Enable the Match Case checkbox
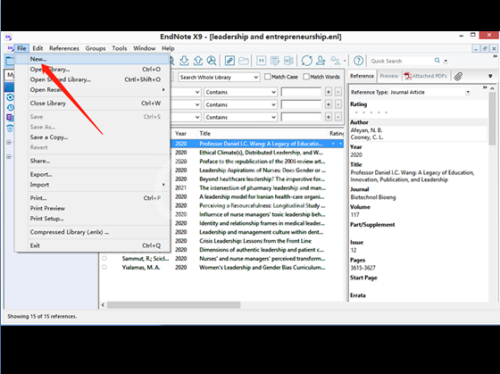The image size is (500, 374). [267, 77]
